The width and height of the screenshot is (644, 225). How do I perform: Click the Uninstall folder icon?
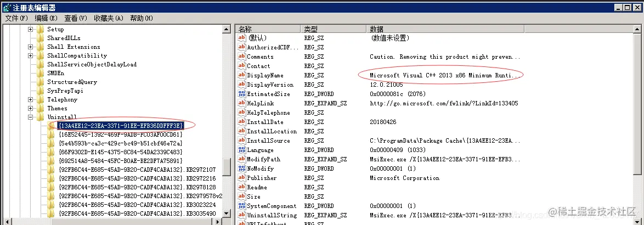(x=40, y=117)
